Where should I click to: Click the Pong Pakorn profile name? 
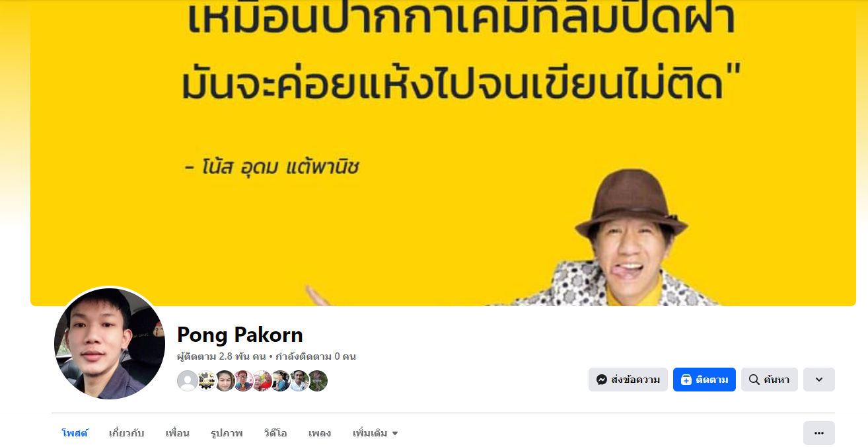coord(240,335)
